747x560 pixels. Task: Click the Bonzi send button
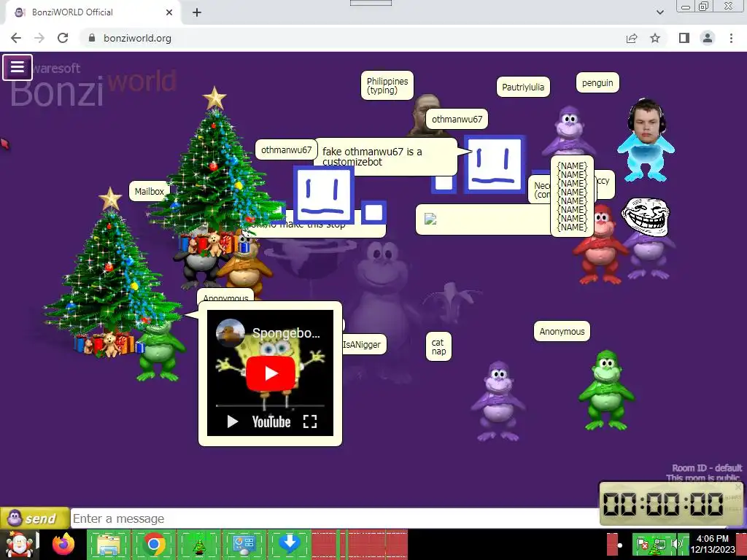click(34, 518)
